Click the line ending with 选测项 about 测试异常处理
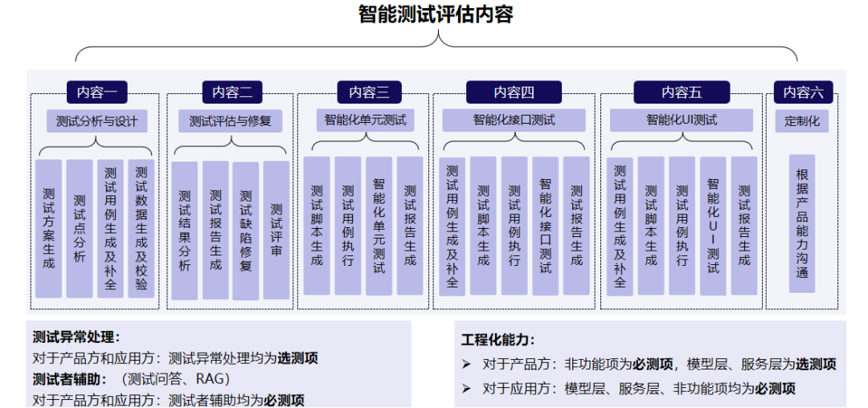The image size is (868, 408). coord(175,358)
